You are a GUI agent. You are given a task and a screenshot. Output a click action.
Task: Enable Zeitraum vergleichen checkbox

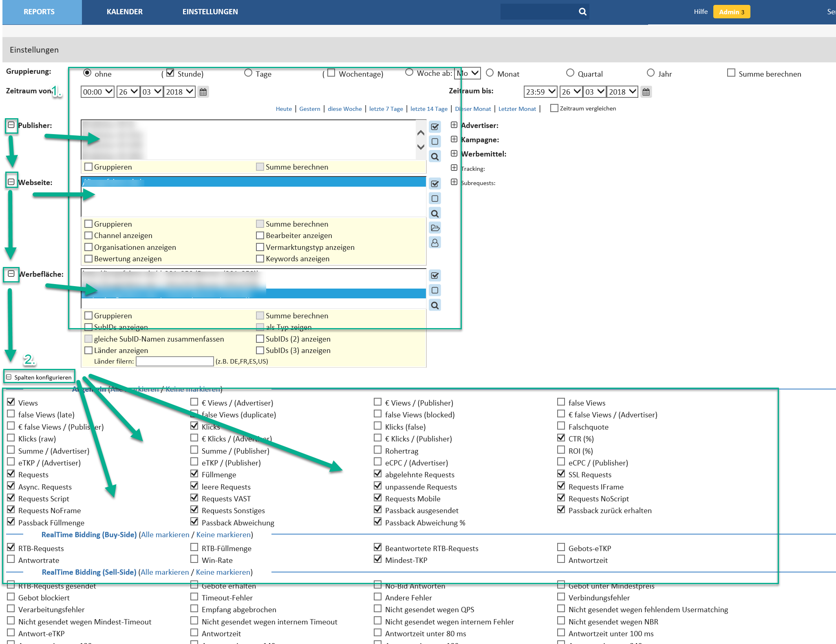pyautogui.click(x=554, y=108)
